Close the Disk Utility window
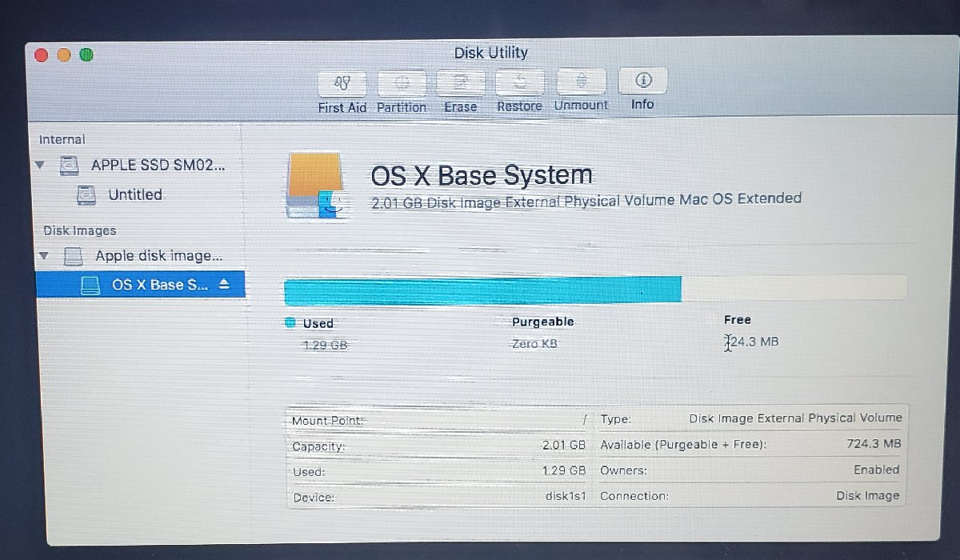 tap(42, 54)
